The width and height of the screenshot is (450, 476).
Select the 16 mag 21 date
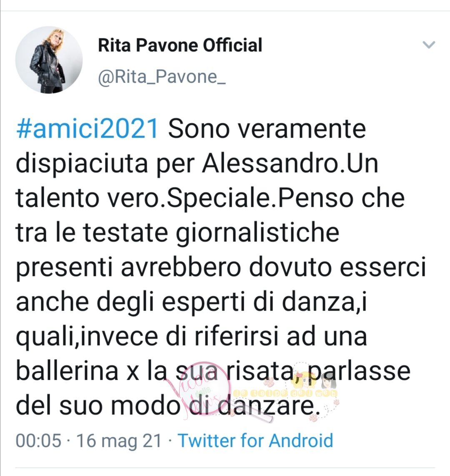[x=119, y=441]
